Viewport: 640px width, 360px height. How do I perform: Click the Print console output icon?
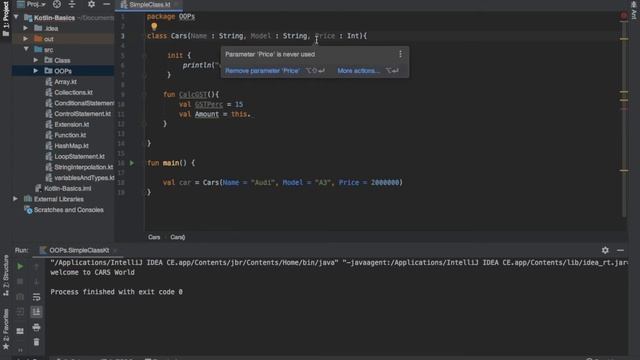[36, 327]
